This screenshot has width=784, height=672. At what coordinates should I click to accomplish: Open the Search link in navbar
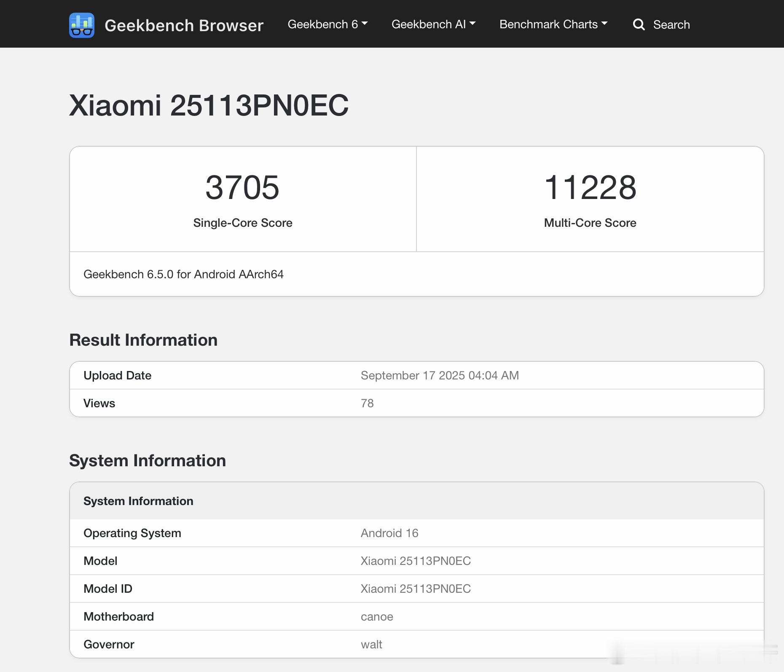coord(671,25)
